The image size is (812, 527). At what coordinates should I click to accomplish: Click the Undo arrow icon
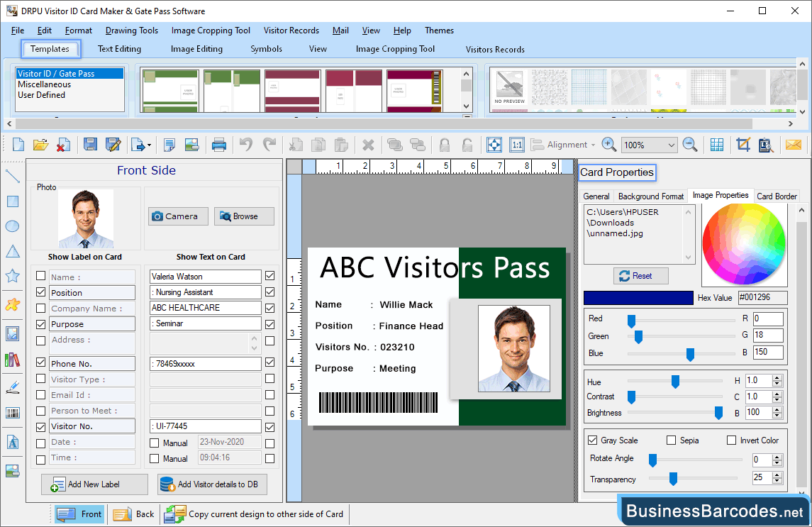point(246,145)
